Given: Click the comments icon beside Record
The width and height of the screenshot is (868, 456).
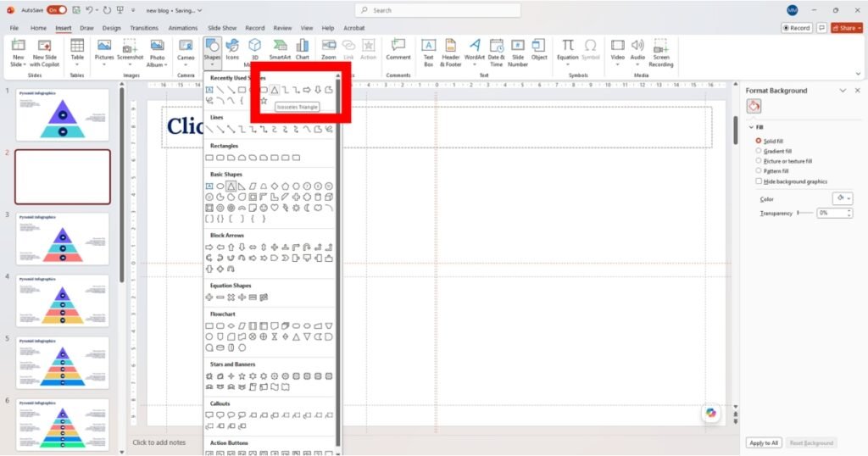Looking at the screenshot, I should click(821, 28).
